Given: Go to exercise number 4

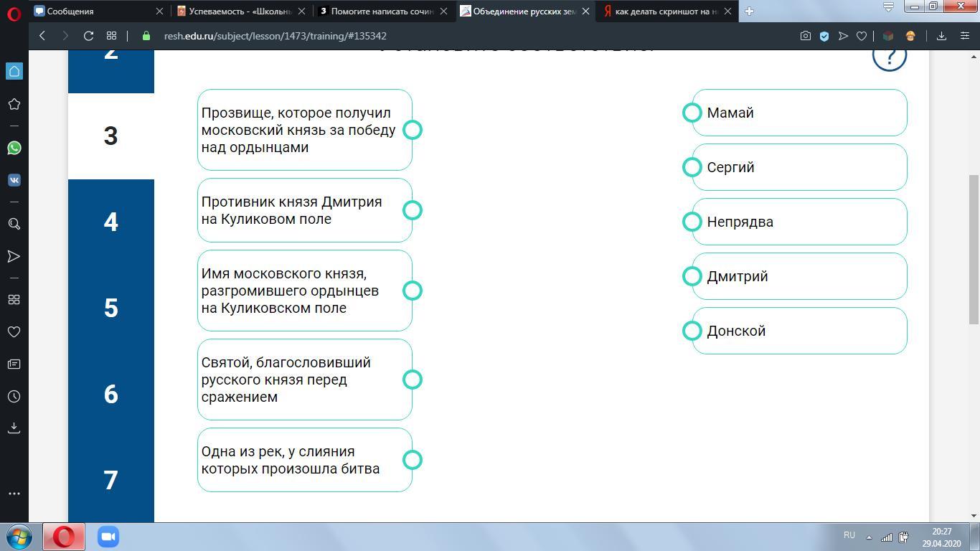Looking at the screenshot, I should [x=110, y=222].
